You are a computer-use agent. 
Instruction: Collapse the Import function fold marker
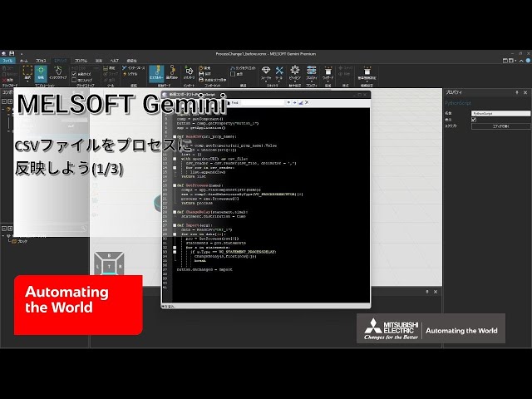coord(175,225)
